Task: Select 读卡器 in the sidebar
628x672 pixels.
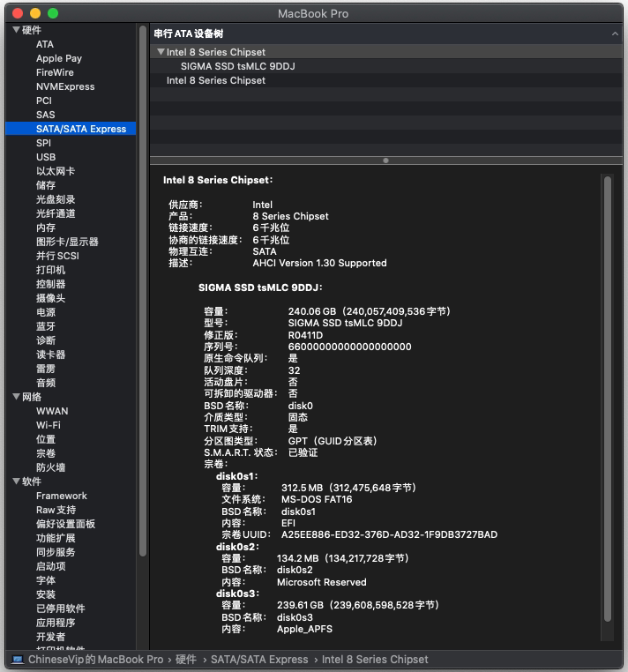Action: (50, 355)
